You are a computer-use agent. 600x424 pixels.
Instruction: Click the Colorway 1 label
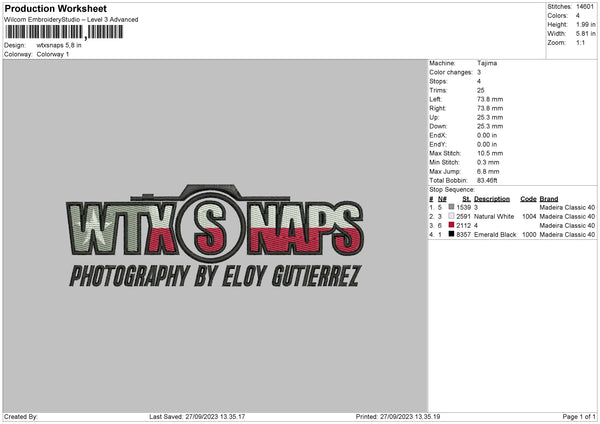(x=53, y=54)
